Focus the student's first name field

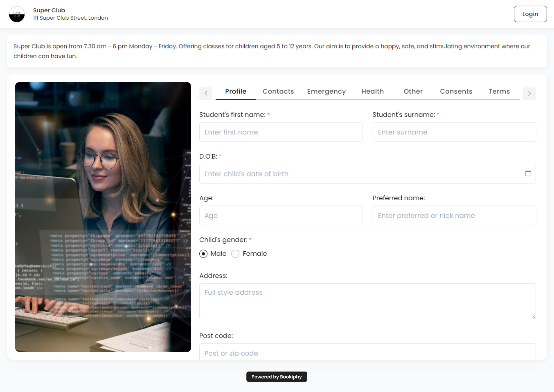281,132
